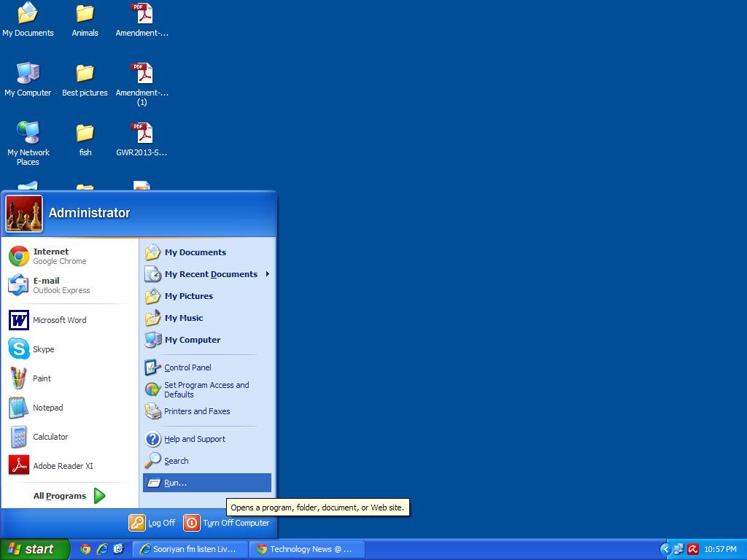Open the GWR2013 PDF desktop file
Image resolution: width=747 pixels, height=560 pixels.
click(142, 139)
